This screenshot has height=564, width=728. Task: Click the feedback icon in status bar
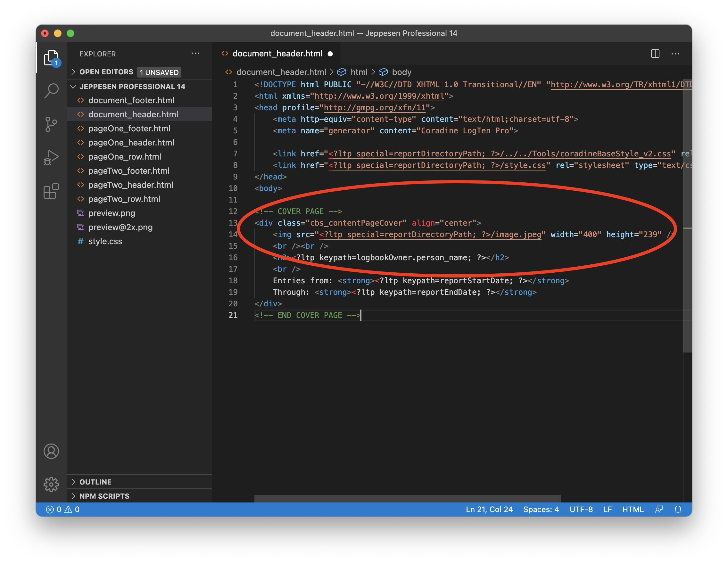click(x=659, y=509)
